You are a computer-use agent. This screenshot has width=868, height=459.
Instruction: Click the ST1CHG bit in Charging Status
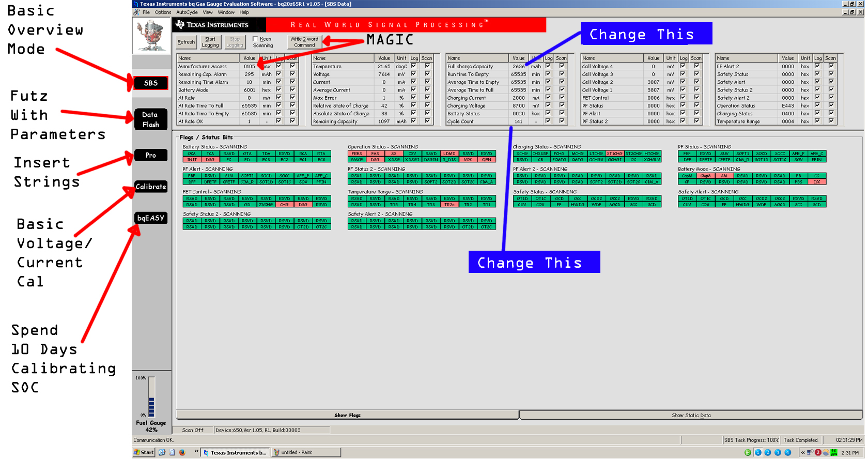(614, 154)
